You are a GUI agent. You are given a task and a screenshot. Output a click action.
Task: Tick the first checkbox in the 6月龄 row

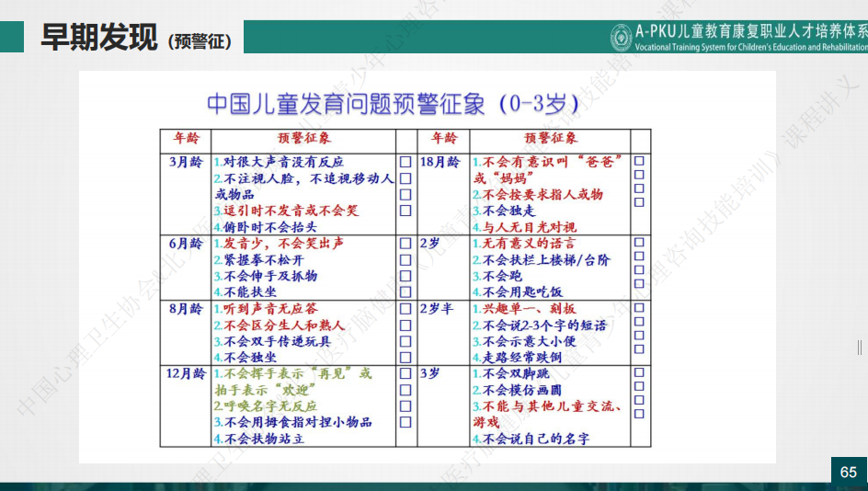pyautogui.click(x=405, y=244)
